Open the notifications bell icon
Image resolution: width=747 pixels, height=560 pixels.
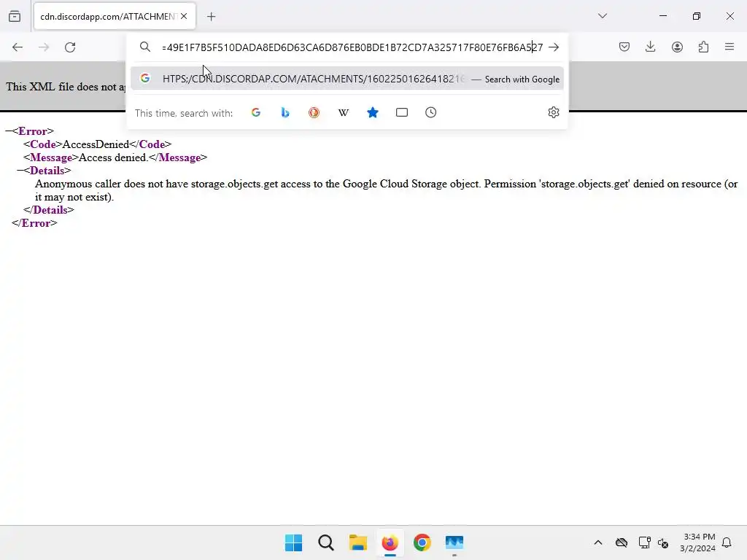727,542
